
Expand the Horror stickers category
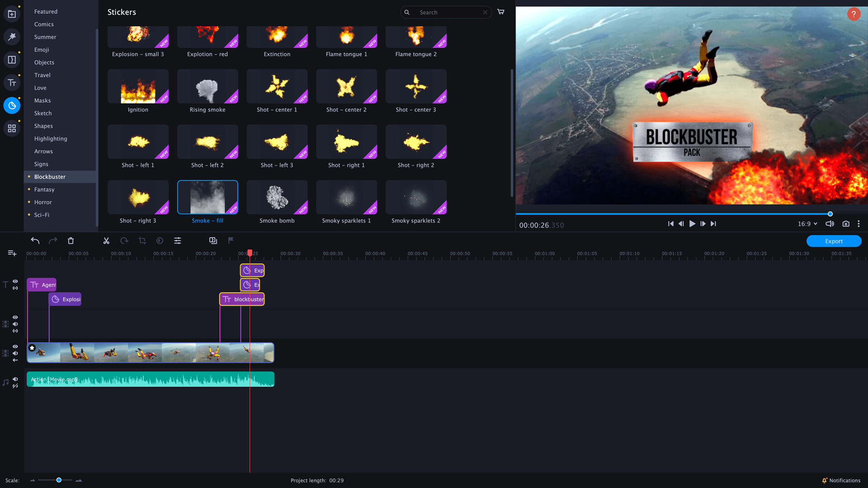coord(42,202)
